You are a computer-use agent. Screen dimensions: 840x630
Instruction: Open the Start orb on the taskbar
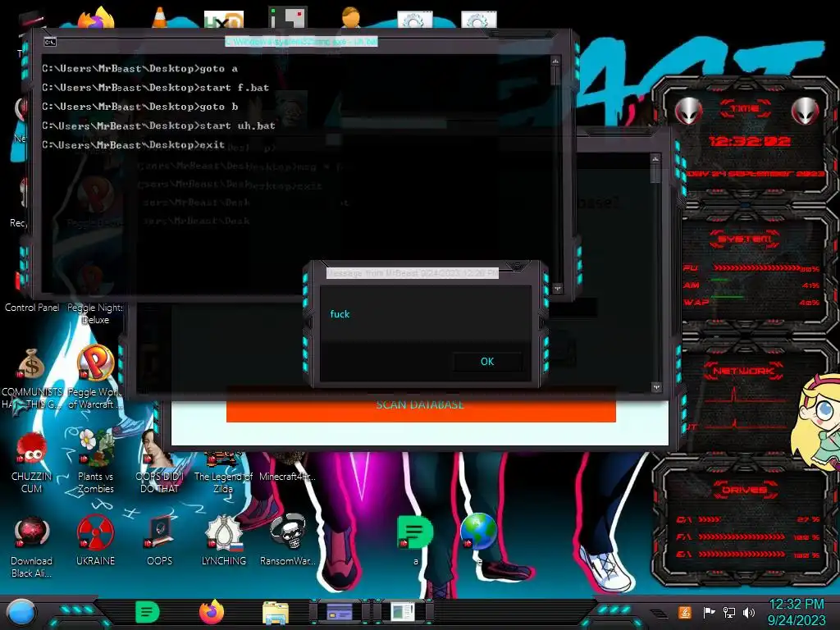point(21,612)
